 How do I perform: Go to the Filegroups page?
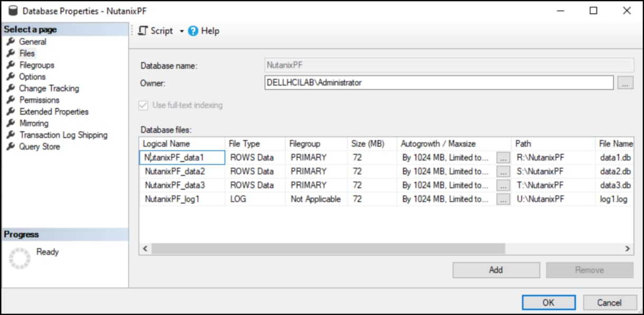37,65
